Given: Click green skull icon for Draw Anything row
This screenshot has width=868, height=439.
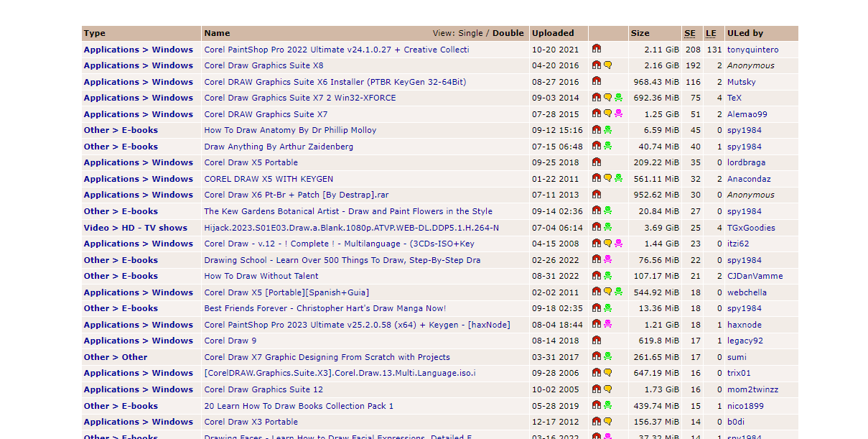Looking at the screenshot, I should (x=607, y=146).
